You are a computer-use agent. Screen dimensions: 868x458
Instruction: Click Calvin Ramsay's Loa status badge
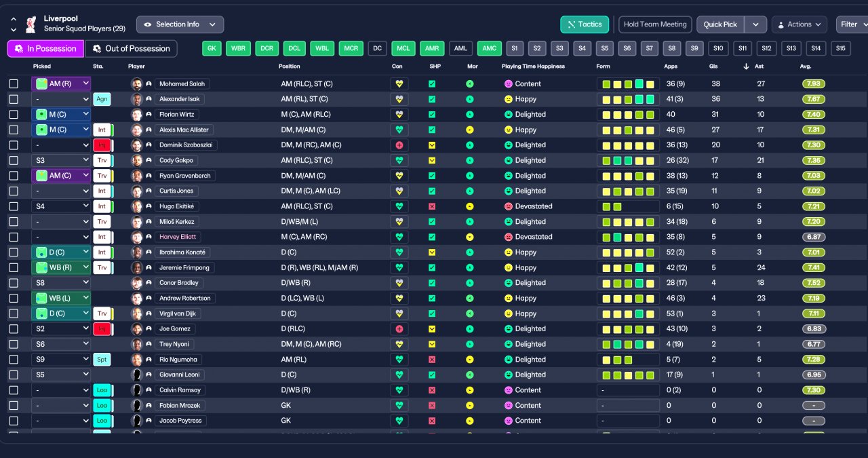(x=102, y=390)
